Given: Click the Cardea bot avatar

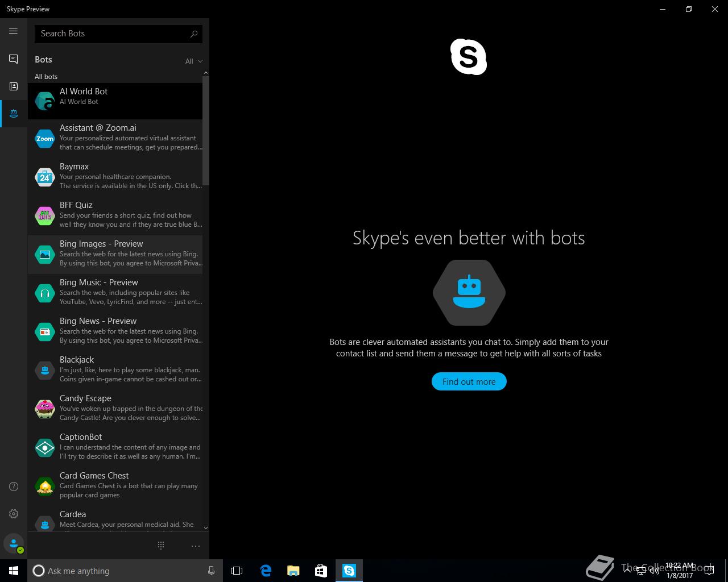Looking at the screenshot, I should click(45, 523).
